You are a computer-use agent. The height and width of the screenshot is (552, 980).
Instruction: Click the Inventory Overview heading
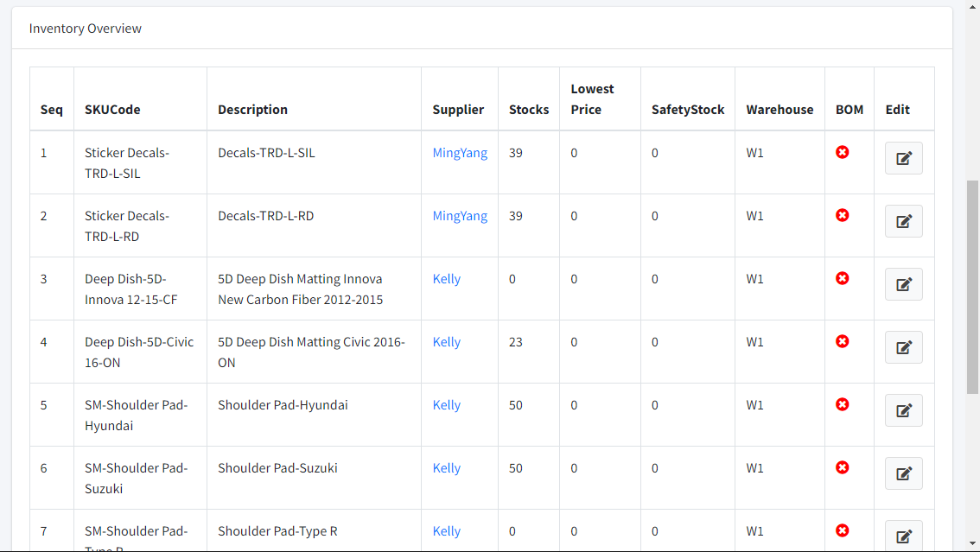85,29
